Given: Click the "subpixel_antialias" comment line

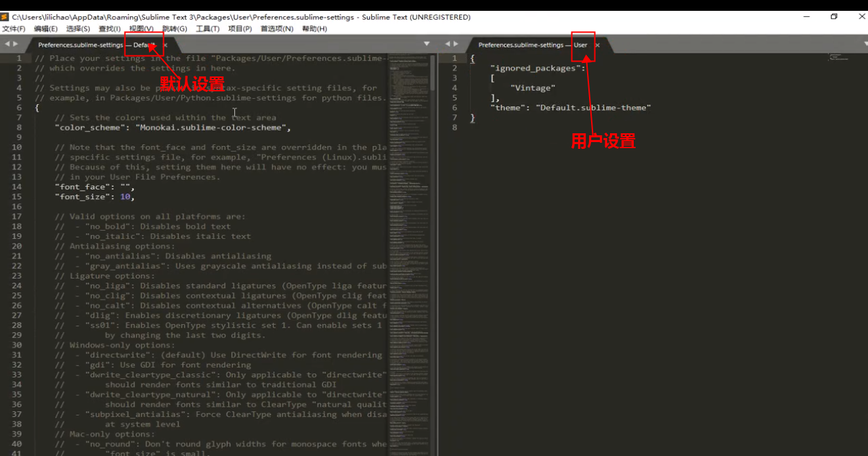Looking at the screenshot, I should (x=221, y=415).
